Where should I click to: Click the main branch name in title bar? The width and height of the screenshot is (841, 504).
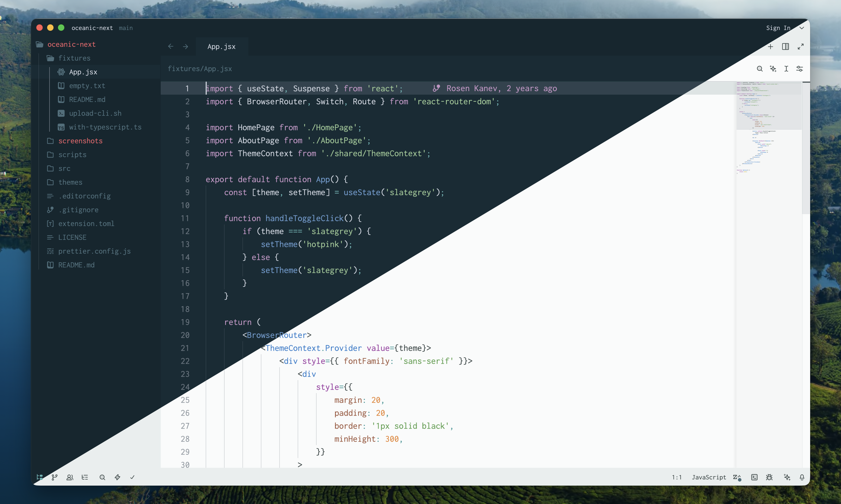pos(126,28)
